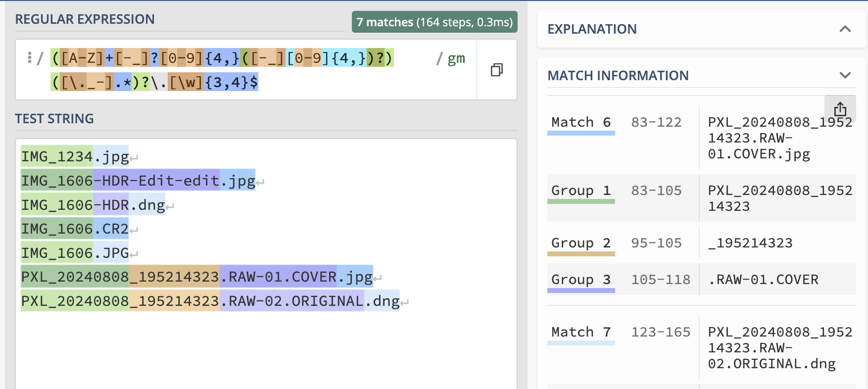Click the 7 matches status badge
The width and height of the screenshot is (868, 389).
434,22
